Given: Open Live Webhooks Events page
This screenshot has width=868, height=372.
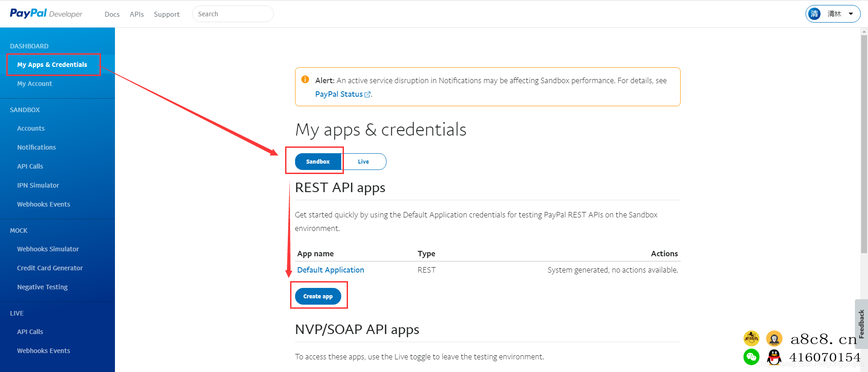Looking at the screenshot, I should click(43, 351).
